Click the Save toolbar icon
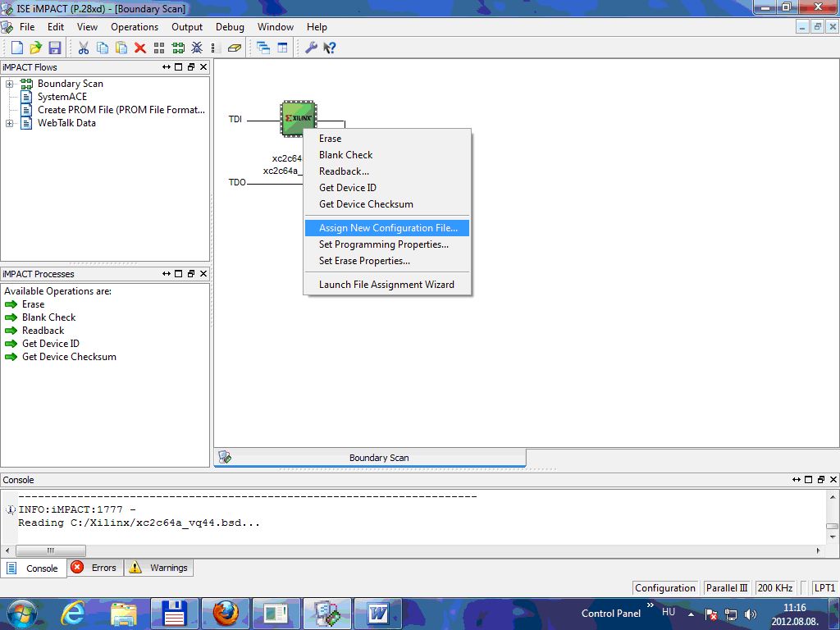The height and width of the screenshot is (630, 840). click(x=55, y=48)
